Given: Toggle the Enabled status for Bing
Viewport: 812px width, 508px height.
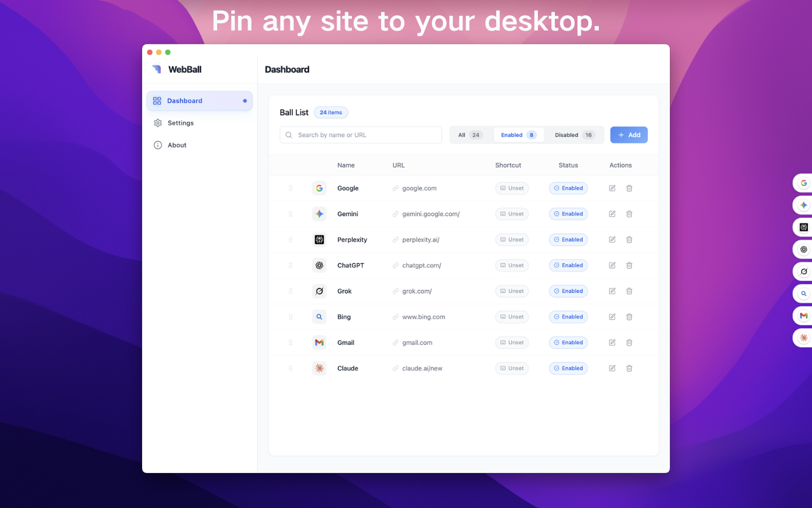Looking at the screenshot, I should click(568, 317).
